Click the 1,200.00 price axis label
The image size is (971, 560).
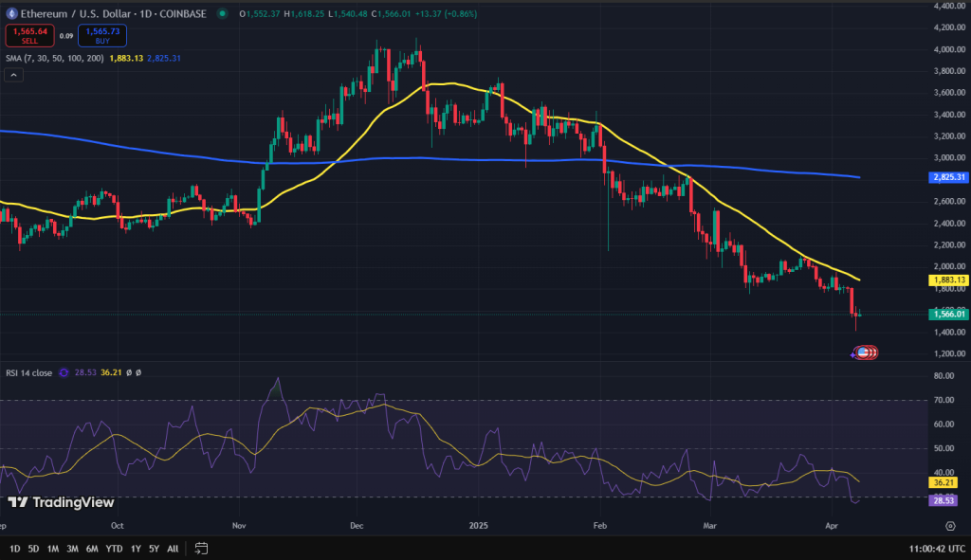tap(949, 354)
